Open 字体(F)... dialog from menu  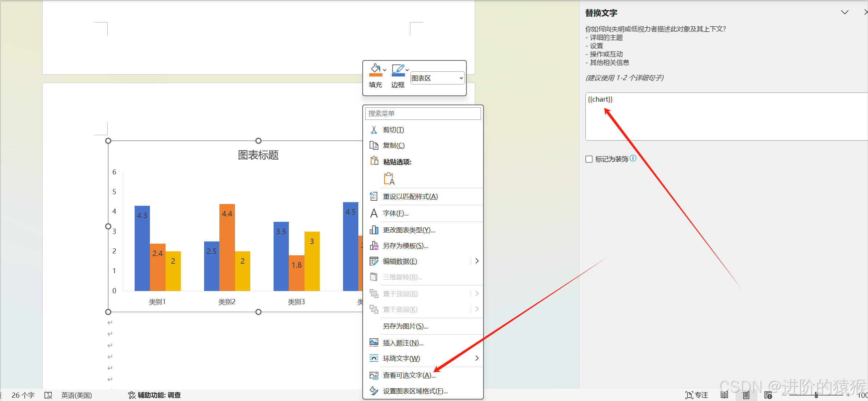pyautogui.click(x=423, y=213)
